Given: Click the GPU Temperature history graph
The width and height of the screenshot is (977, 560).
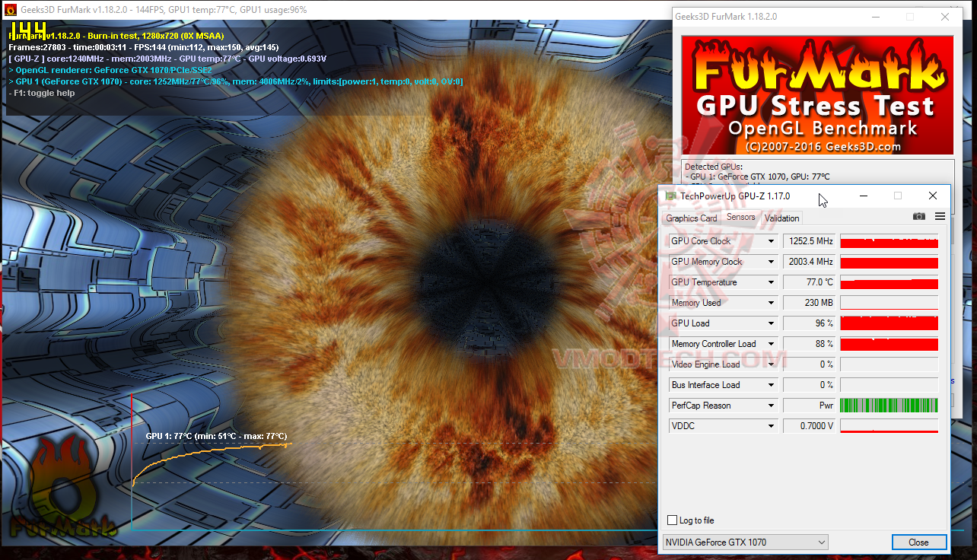Looking at the screenshot, I should pyautogui.click(x=889, y=282).
